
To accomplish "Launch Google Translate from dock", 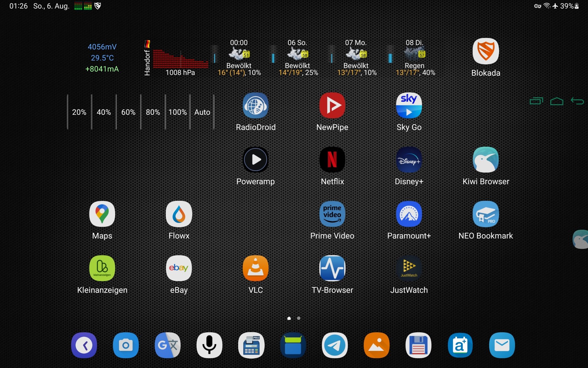I will [168, 345].
